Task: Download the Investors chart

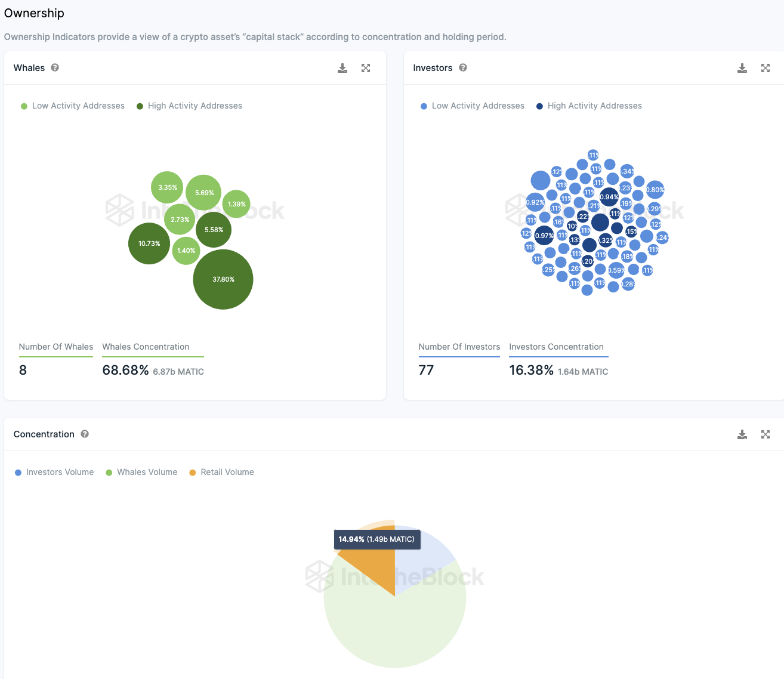Action: click(742, 68)
